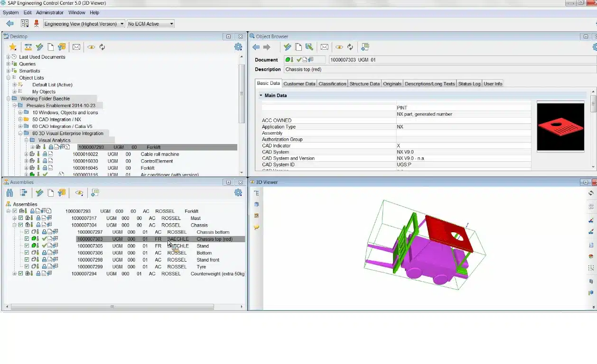Click the binoculars search icon in Assemblies panel
Viewport: 597px width, 364px height.
tap(10, 193)
